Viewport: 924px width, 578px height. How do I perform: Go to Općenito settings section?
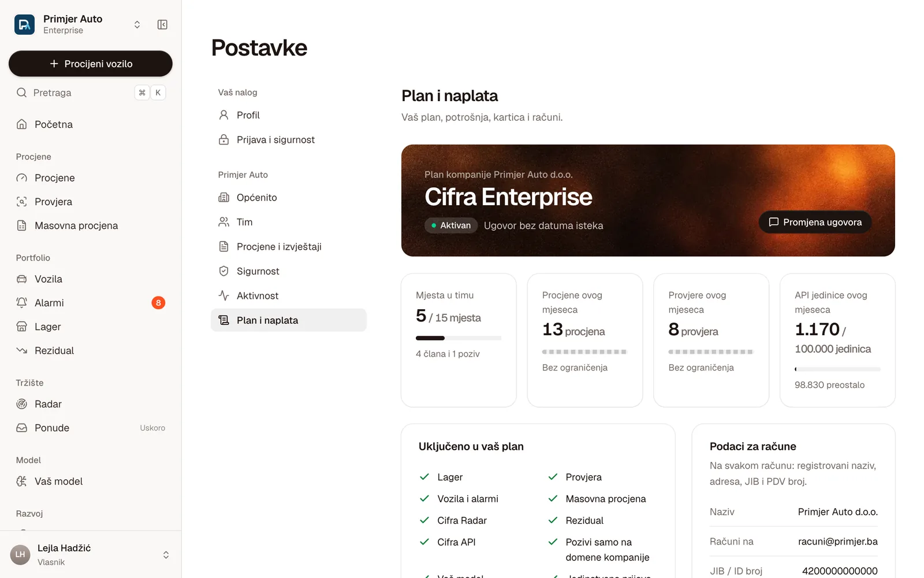coord(289,198)
